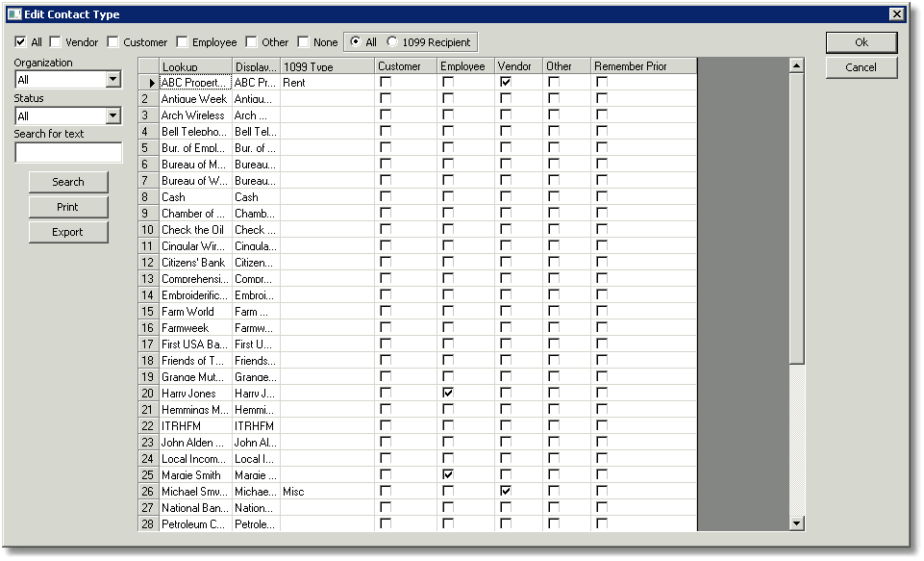The image size is (924, 561).
Task: Select the 1099 Recipient radio button
Action: [x=392, y=41]
